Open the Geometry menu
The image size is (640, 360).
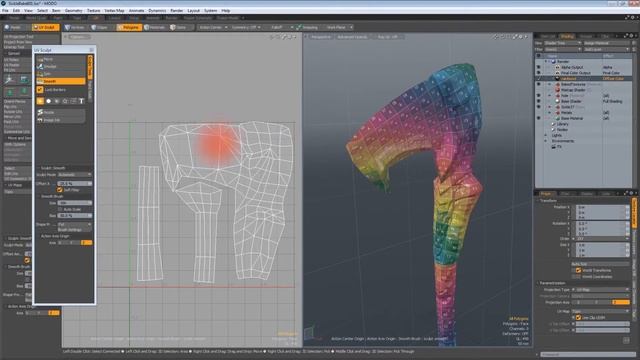73,11
